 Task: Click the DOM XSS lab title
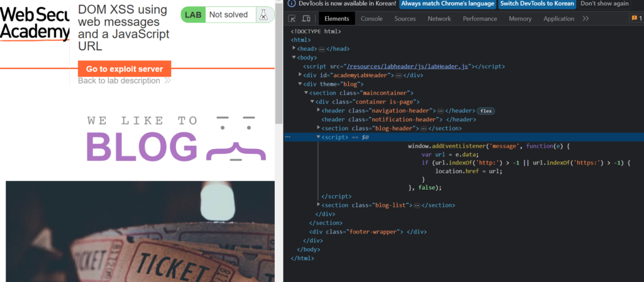124,28
